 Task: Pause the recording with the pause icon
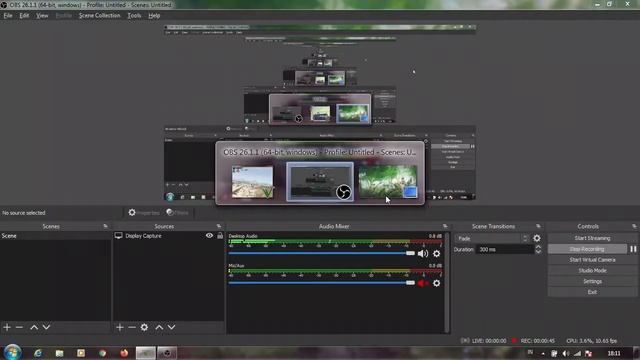(x=633, y=249)
